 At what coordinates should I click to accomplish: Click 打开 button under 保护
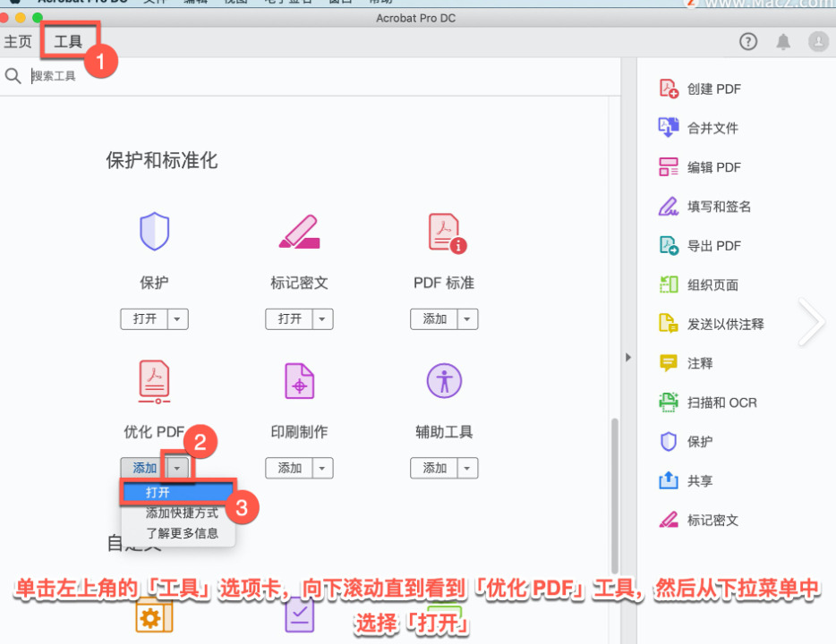click(x=144, y=319)
